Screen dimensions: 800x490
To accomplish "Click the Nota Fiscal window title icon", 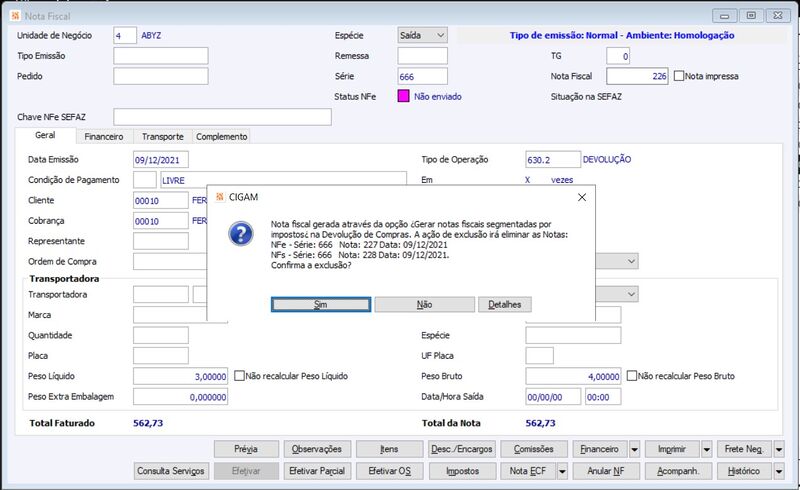I will pyautogui.click(x=15, y=16).
